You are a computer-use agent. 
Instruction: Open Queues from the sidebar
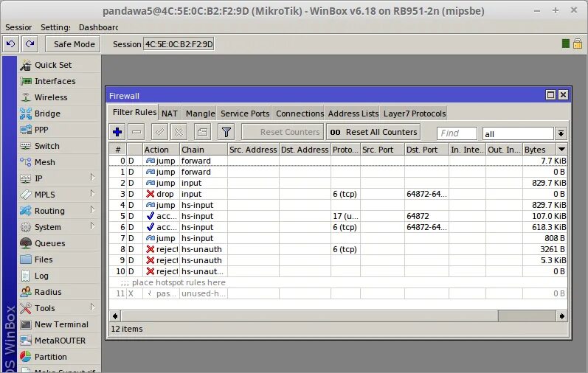coord(59,243)
